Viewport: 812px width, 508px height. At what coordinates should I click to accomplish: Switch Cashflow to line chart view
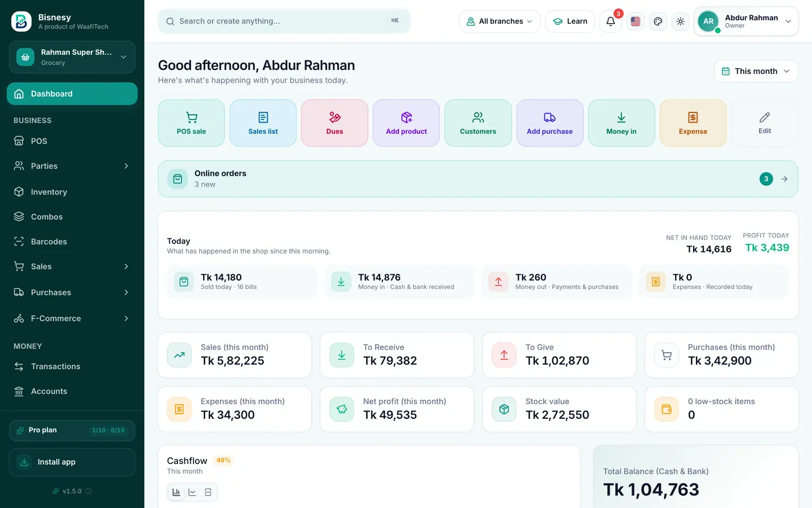tap(192, 492)
